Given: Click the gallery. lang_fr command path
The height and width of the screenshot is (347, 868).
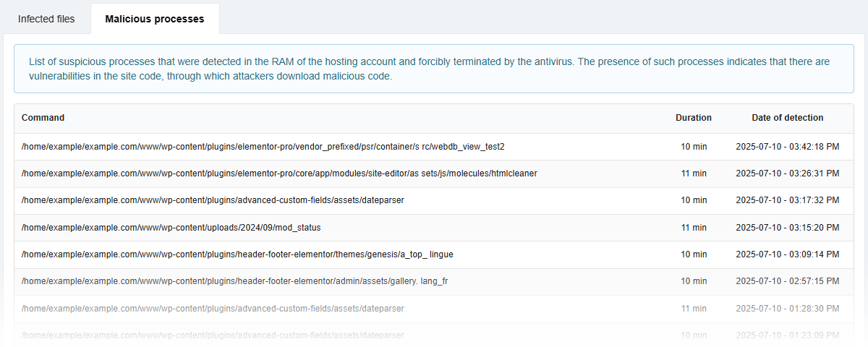Looking at the screenshot, I should tap(234, 281).
